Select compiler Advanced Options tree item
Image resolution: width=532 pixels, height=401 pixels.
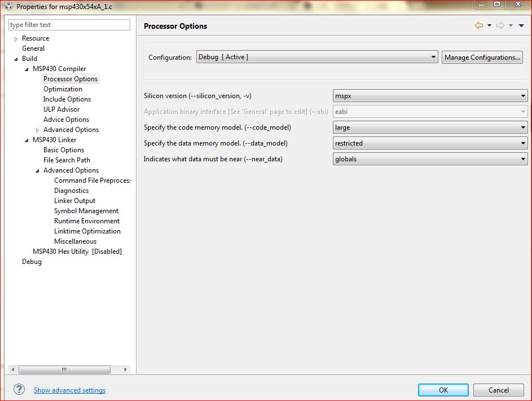(x=71, y=130)
